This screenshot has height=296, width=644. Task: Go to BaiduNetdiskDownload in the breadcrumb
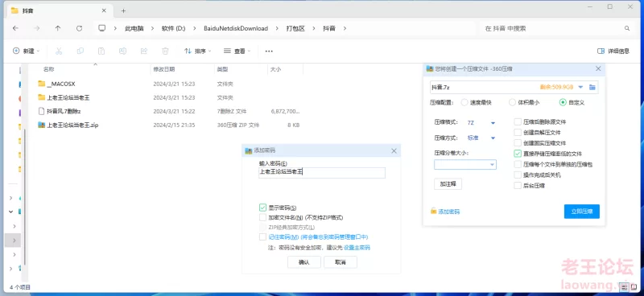pos(236,28)
